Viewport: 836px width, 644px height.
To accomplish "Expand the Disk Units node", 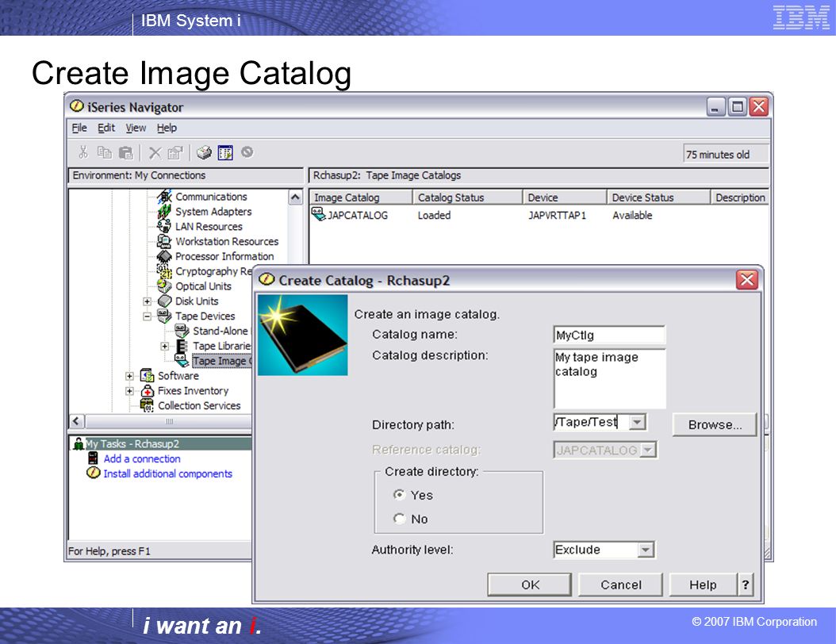I will coord(148,301).
